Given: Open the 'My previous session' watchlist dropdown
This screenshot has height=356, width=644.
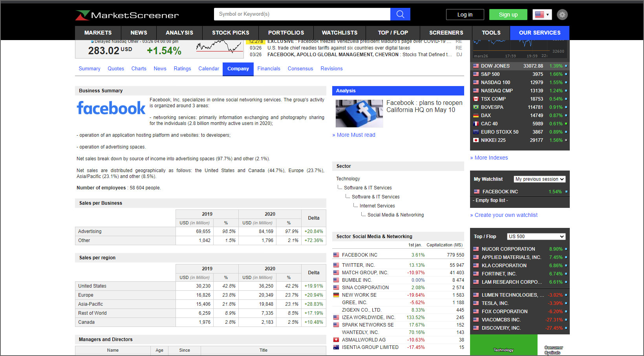Looking at the screenshot, I should click(x=539, y=179).
